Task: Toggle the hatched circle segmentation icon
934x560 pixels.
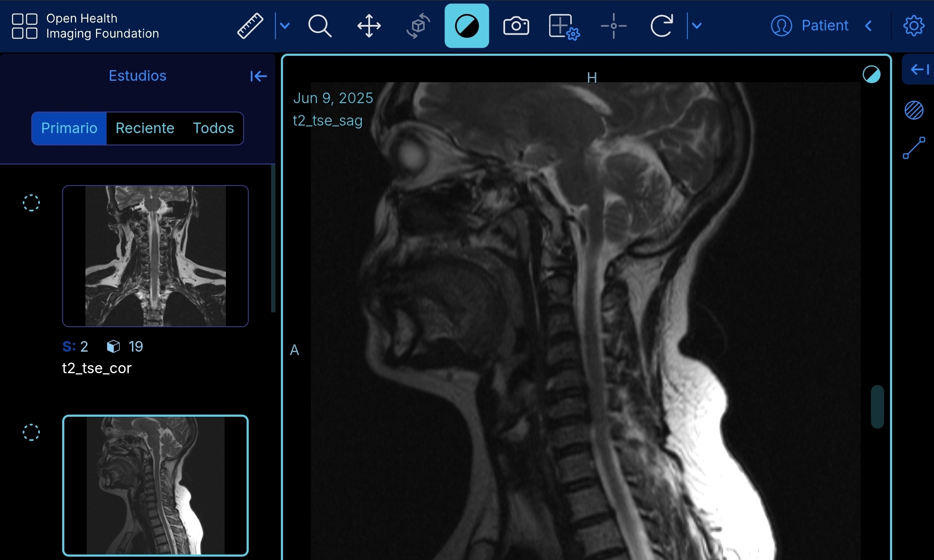Action: coord(914,110)
